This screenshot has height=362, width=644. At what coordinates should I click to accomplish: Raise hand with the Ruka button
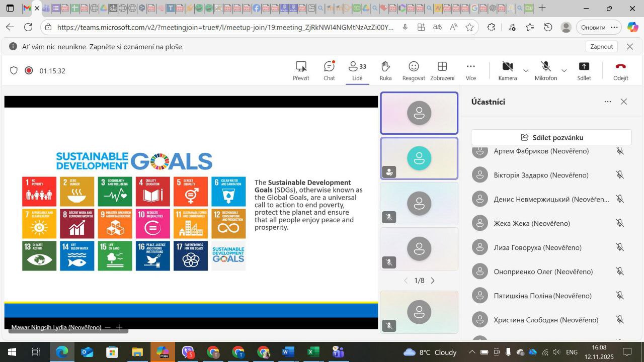(x=385, y=70)
